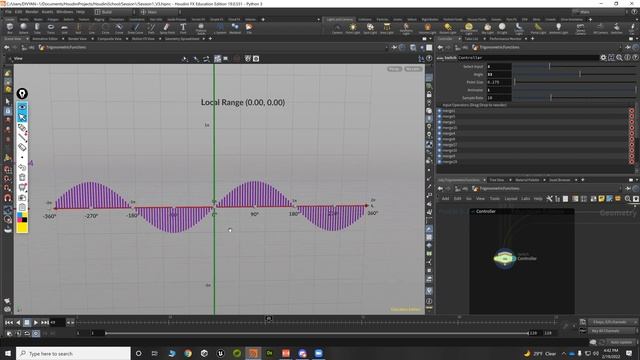Open network editor Add menu
This screenshot has height=360, width=640.
tap(445, 199)
